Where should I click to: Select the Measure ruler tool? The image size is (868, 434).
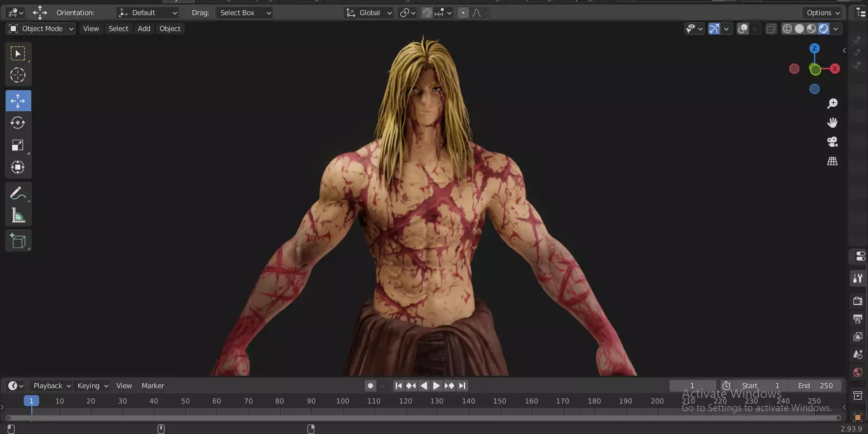[x=18, y=215]
